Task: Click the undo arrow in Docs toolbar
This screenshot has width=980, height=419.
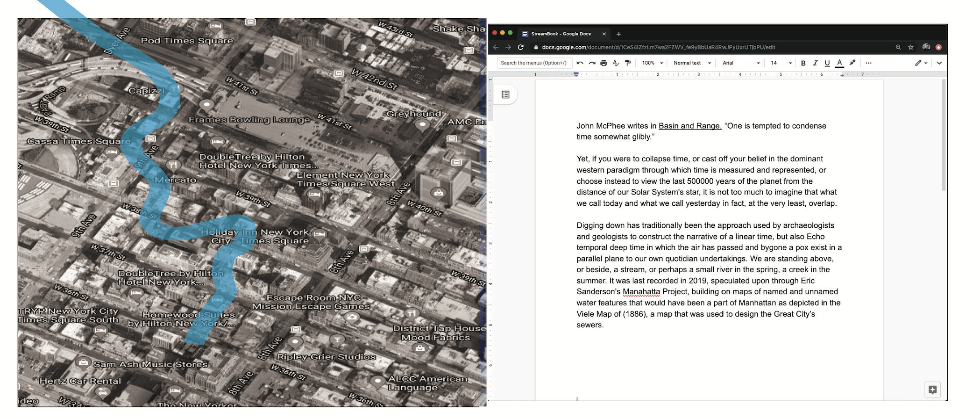Action: pos(580,63)
